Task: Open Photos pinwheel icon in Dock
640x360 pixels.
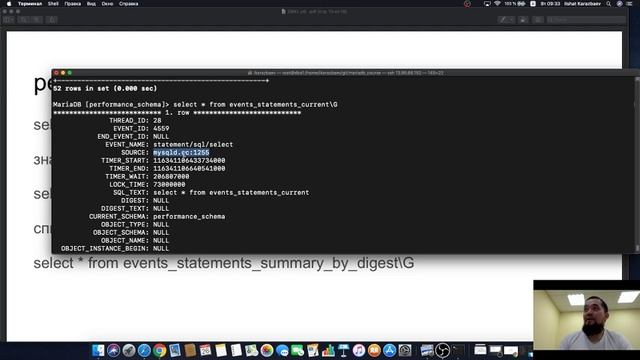Action: pos(267,350)
